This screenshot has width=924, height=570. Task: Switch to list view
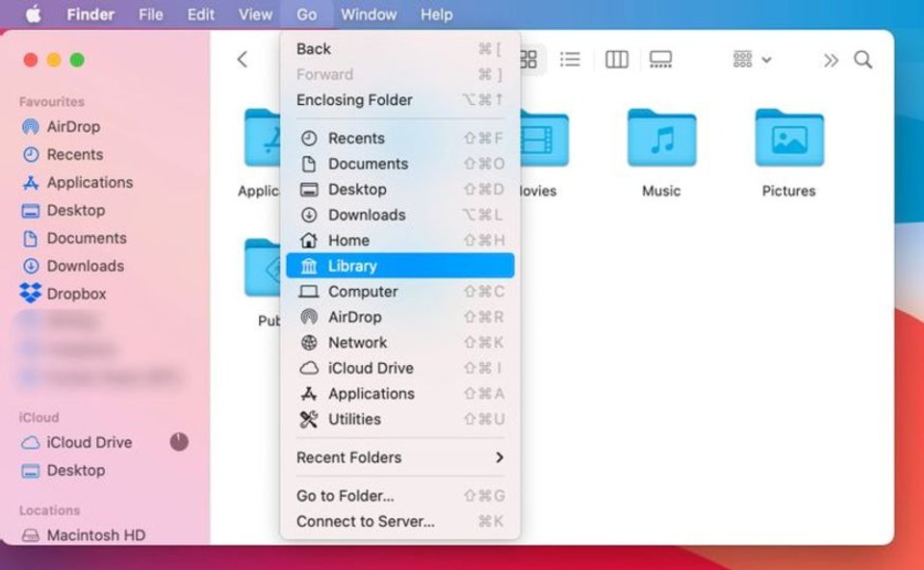[x=571, y=60]
